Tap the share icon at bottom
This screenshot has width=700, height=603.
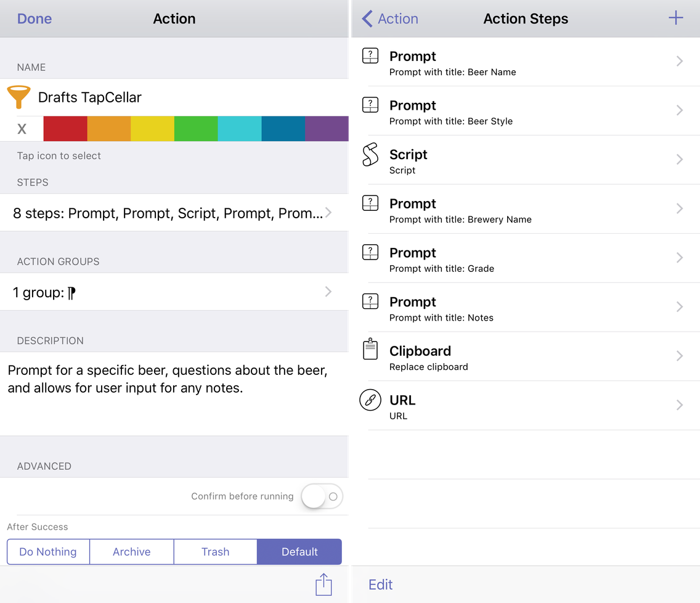[324, 585]
